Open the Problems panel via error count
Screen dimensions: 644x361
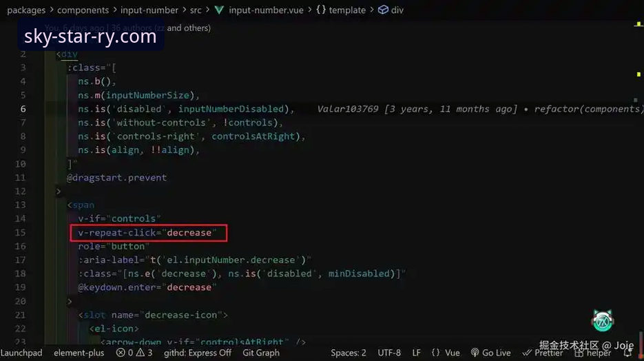click(125, 353)
